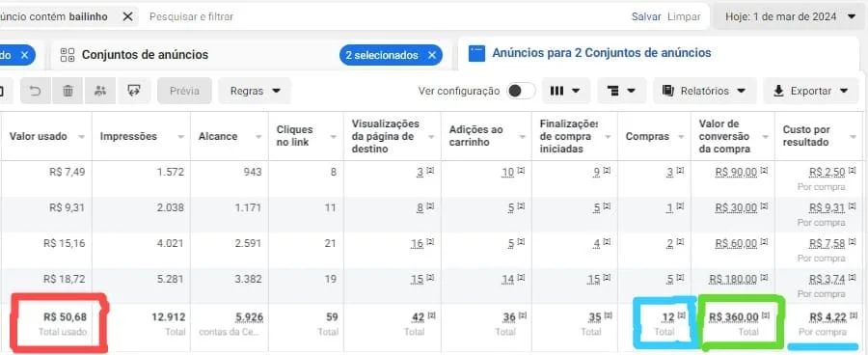This screenshot has width=868, height=355.
Task: Remove the bailinho filter with its X
Action: coord(127,16)
